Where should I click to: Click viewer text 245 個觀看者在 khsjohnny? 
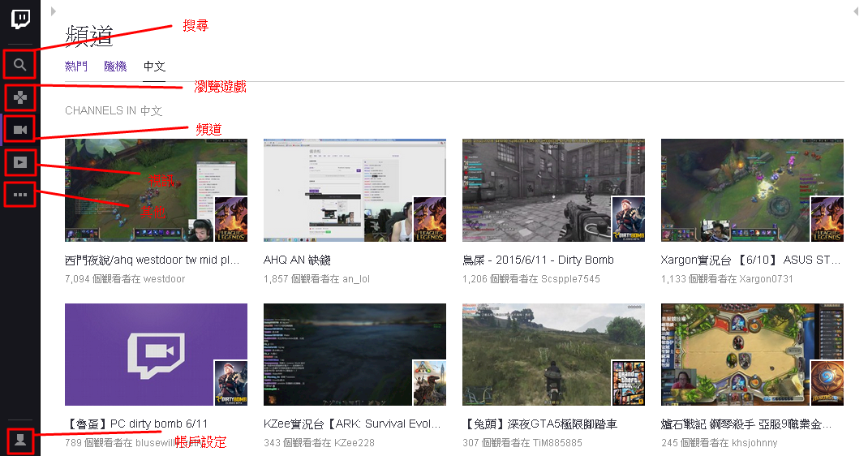[x=719, y=443]
